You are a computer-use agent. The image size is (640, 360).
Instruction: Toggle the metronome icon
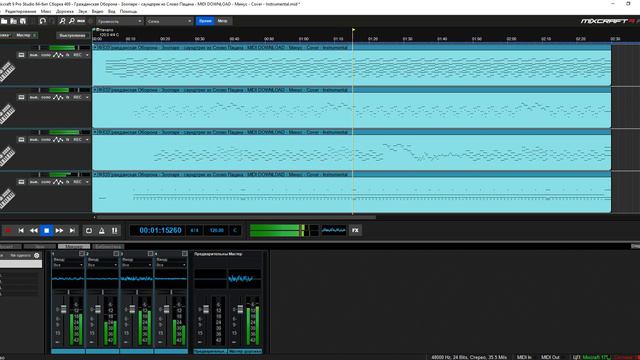tap(102, 231)
